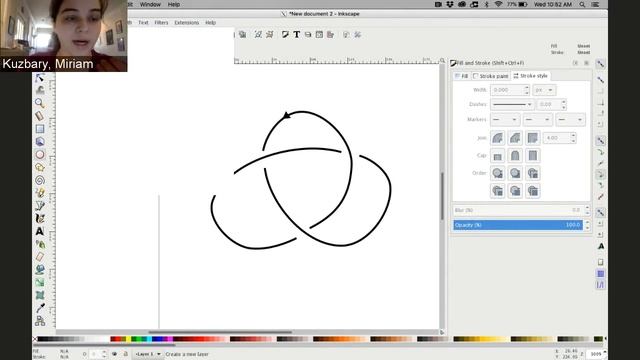Screen dimensions: 640x360
Task: Close the Fill and Stroke panel
Action: (x=587, y=63)
